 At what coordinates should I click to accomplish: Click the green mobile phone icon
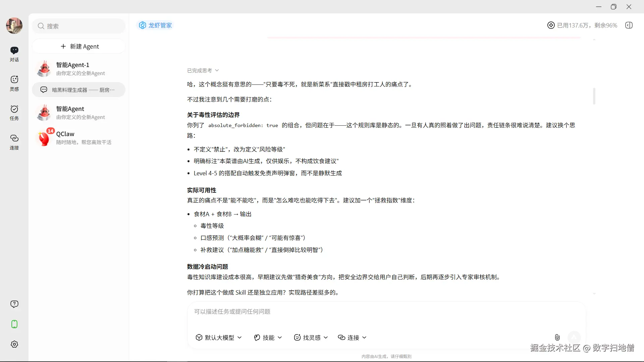(14, 324)
